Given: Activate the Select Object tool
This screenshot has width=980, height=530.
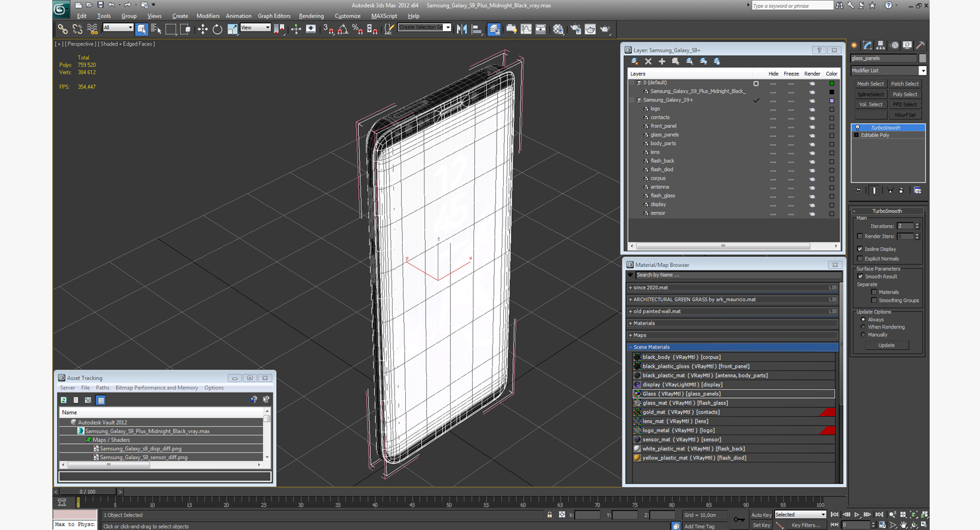Looking at the screenshot, I should tap(142, 29).
